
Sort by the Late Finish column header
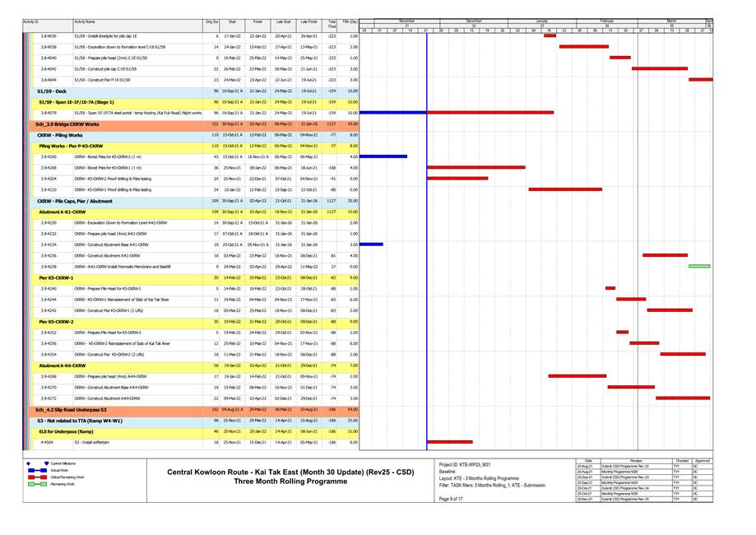(x=309, y=21)
